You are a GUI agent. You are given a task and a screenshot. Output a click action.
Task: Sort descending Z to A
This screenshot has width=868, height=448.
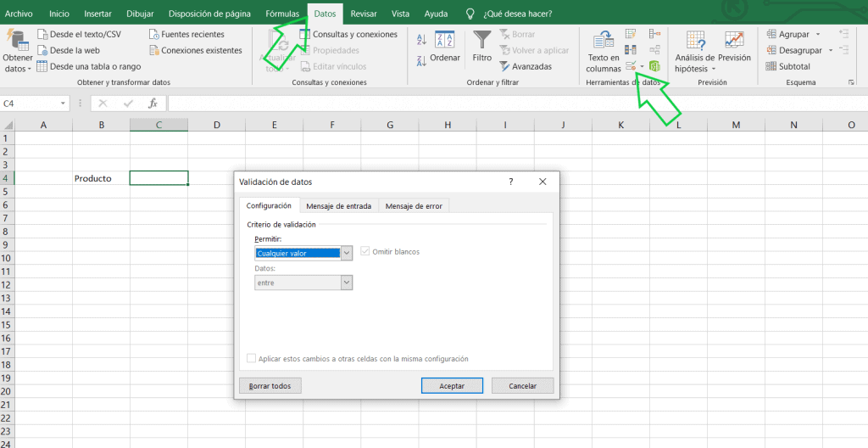pos(421,61)
